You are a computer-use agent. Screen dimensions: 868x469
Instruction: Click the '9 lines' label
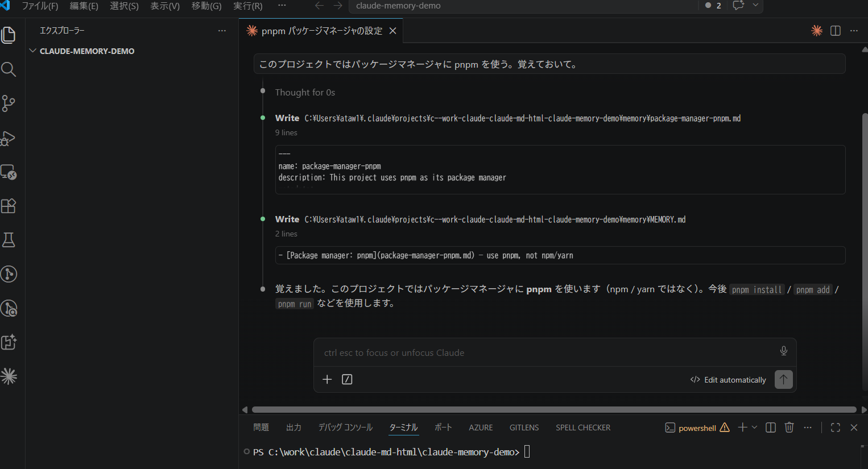286,132
